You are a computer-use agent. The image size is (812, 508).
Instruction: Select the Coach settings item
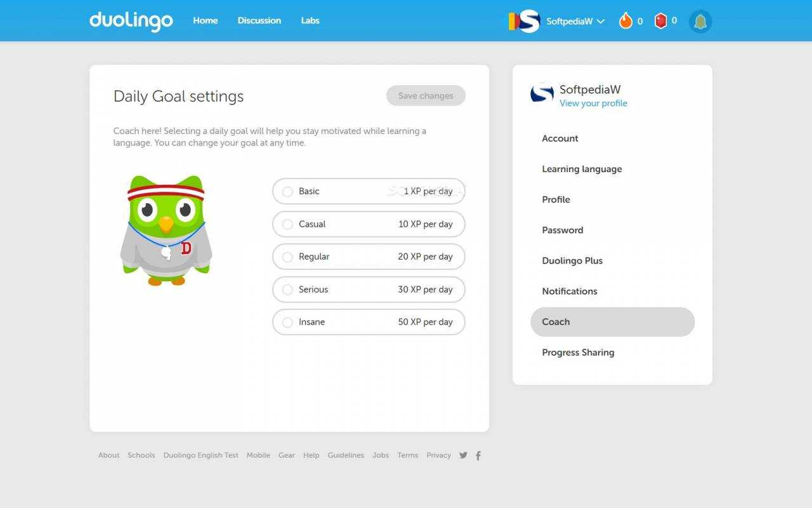click(x=612, y=322)
